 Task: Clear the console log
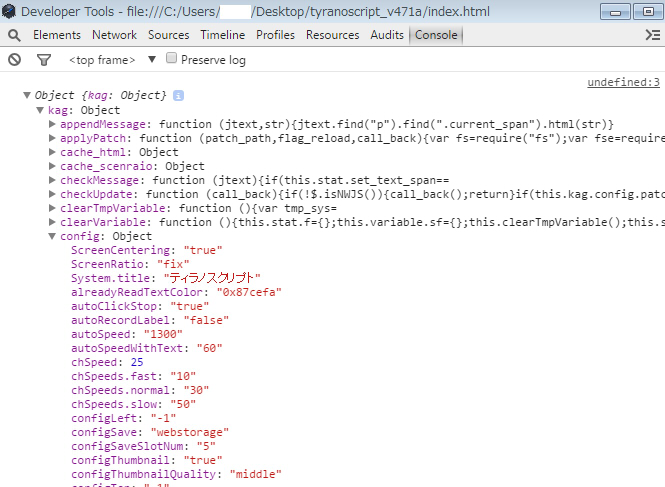[14, 60]
